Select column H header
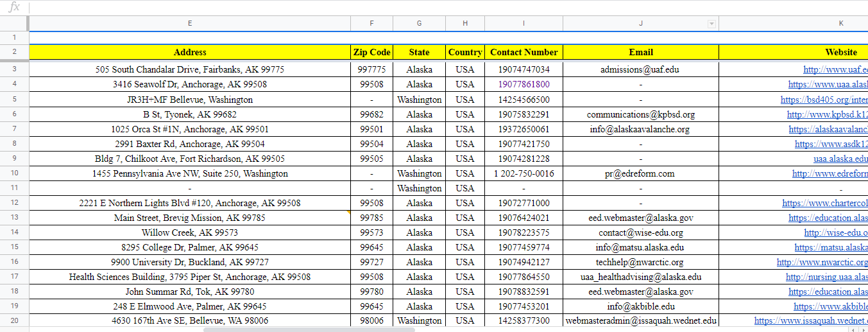Screen dimensions: 868x332 point(465,23)
